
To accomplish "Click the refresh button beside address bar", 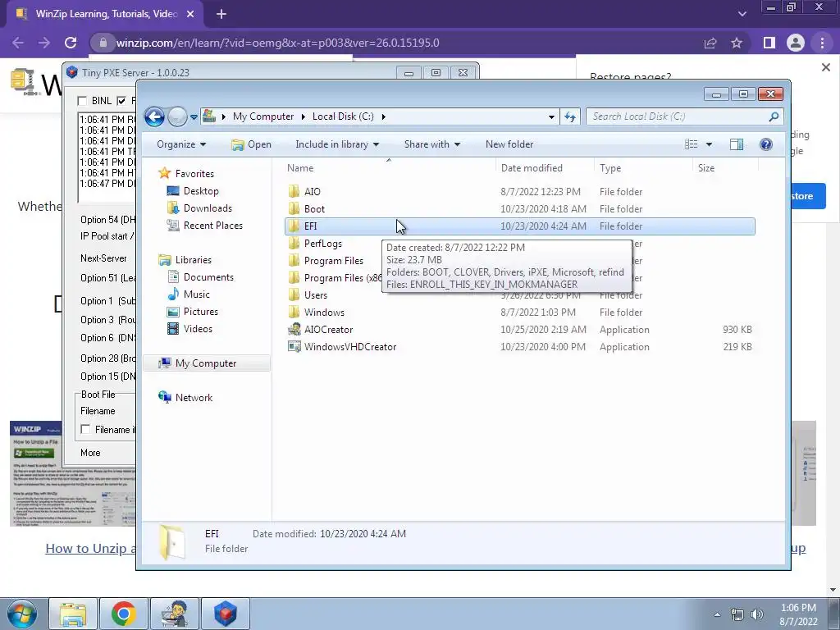I will [x=570, y=116].
